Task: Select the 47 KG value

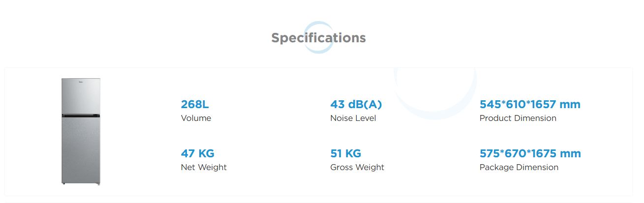Action: coord(197,153)
